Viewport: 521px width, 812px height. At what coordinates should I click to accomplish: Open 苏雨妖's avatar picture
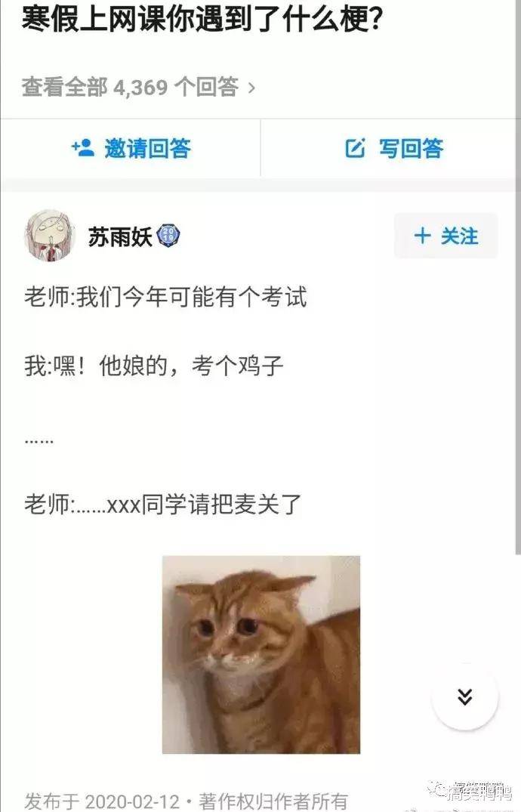tap(51, 236)
